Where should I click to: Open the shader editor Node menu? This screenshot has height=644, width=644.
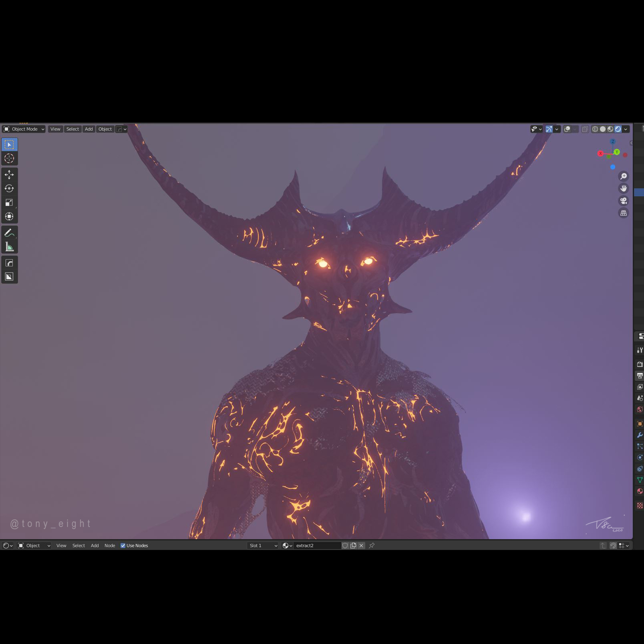click(x=110, y=546)
